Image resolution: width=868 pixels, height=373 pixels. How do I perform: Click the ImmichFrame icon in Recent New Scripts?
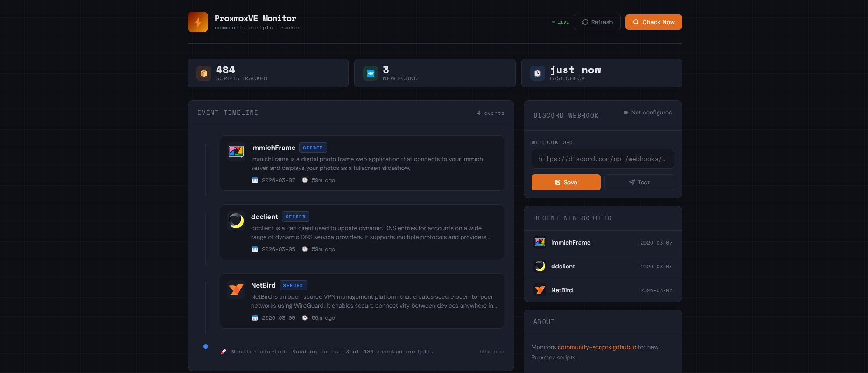tap(540, 242)
